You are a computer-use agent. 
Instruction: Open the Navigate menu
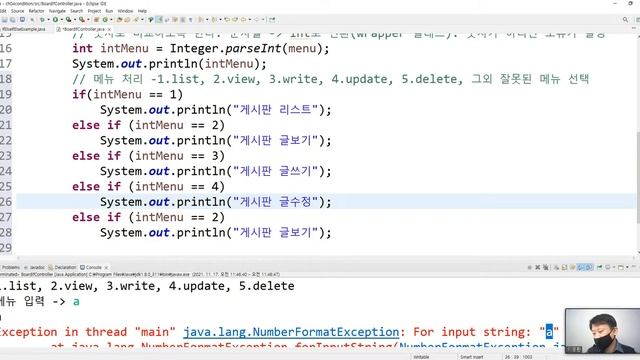[57, 11]
